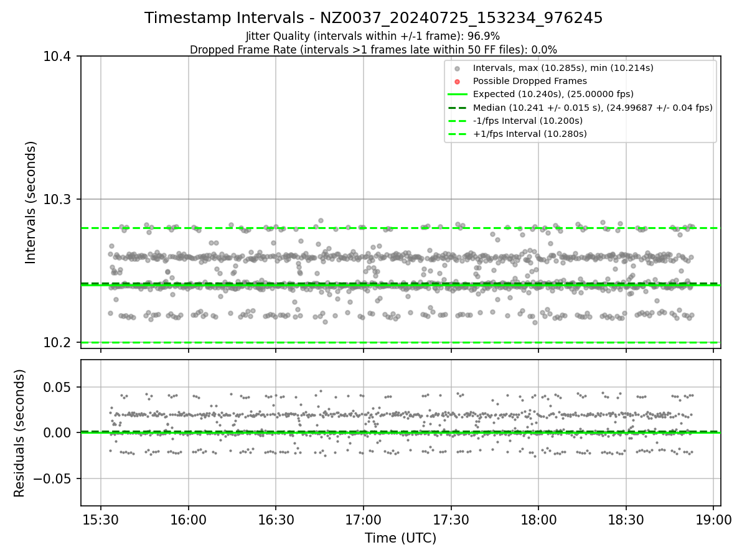
Task: Click the '17:30' time tick label
Action: (451, 520)
